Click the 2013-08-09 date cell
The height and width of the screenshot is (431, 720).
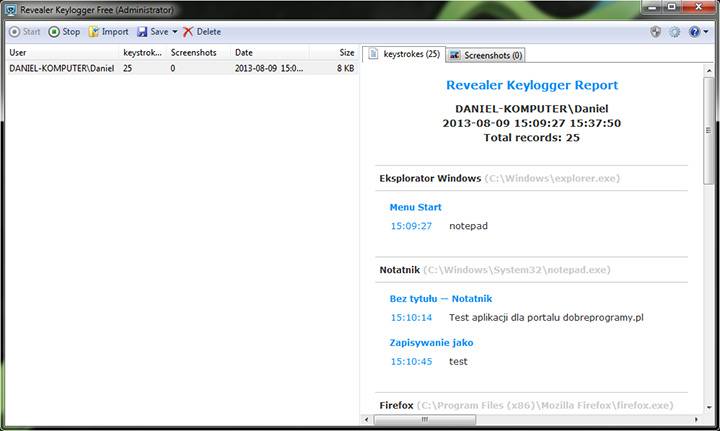click(269, 68)
